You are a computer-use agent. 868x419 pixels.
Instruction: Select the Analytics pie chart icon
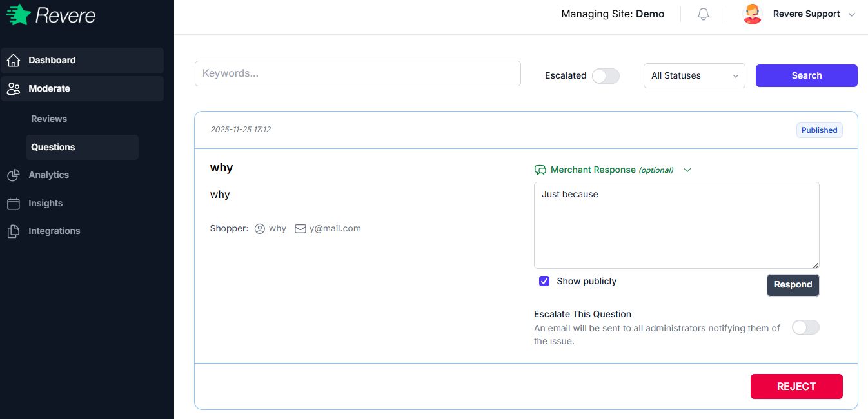[14, 175]
